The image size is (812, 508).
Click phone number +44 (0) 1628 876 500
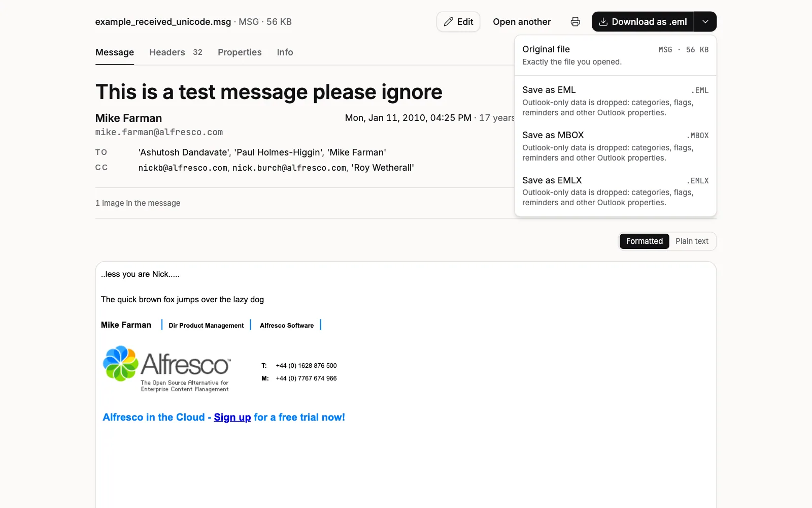pyautogui.click(x=306, y=366)
